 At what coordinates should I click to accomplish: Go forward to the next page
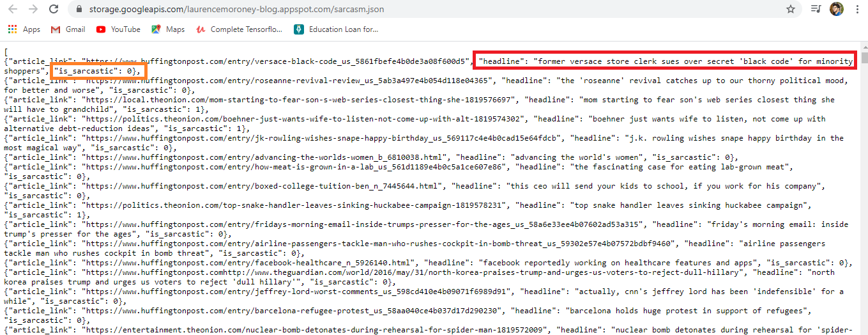click(x=33, y=10)
